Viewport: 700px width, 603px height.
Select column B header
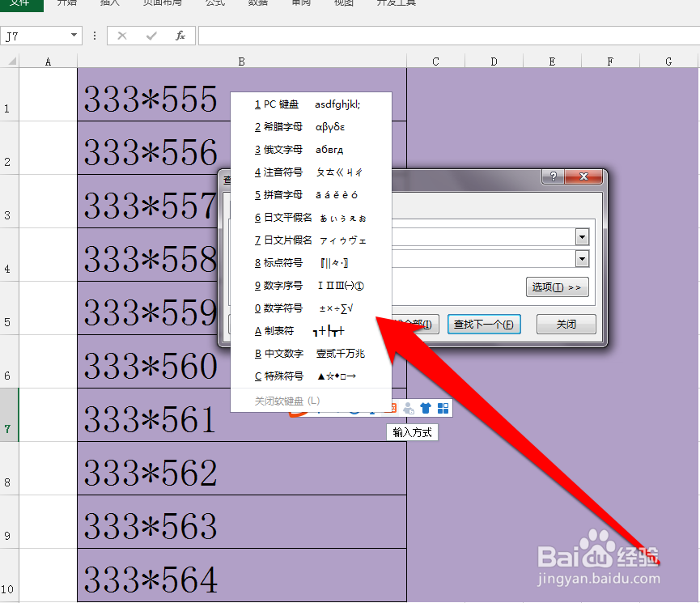point(241,62)
